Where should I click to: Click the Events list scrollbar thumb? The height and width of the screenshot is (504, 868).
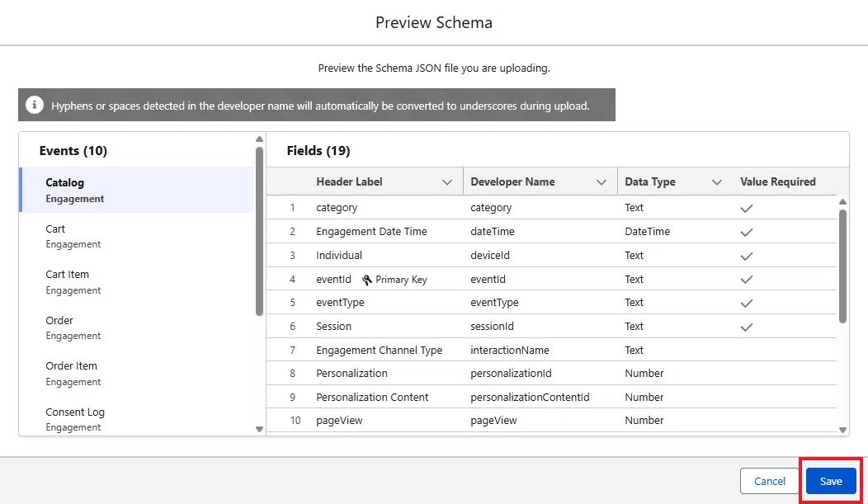click(x=259, y=231)
